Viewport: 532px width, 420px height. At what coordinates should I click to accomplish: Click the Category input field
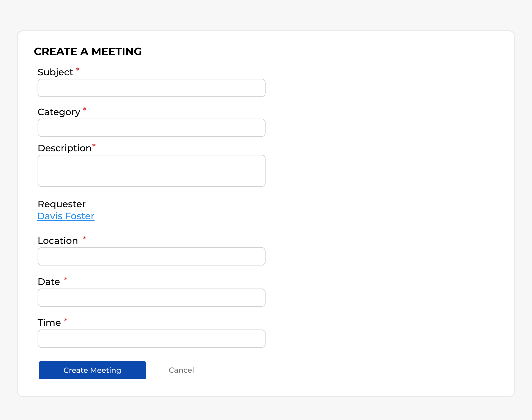tap(152, 128)
